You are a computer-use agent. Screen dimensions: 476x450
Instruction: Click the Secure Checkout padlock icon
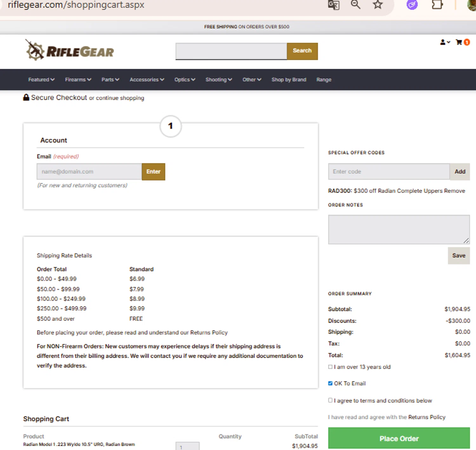pyautogui.click(x=26, y=97)
